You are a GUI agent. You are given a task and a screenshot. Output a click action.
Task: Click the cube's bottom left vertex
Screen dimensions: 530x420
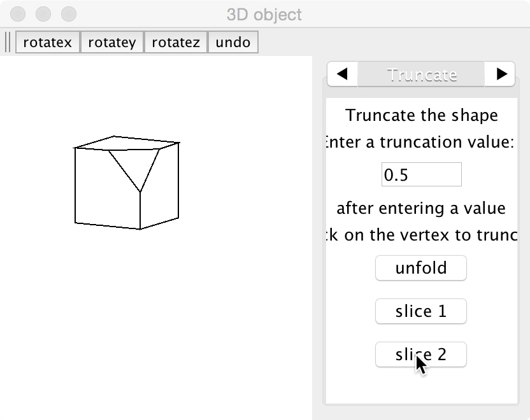pos(75,222)
